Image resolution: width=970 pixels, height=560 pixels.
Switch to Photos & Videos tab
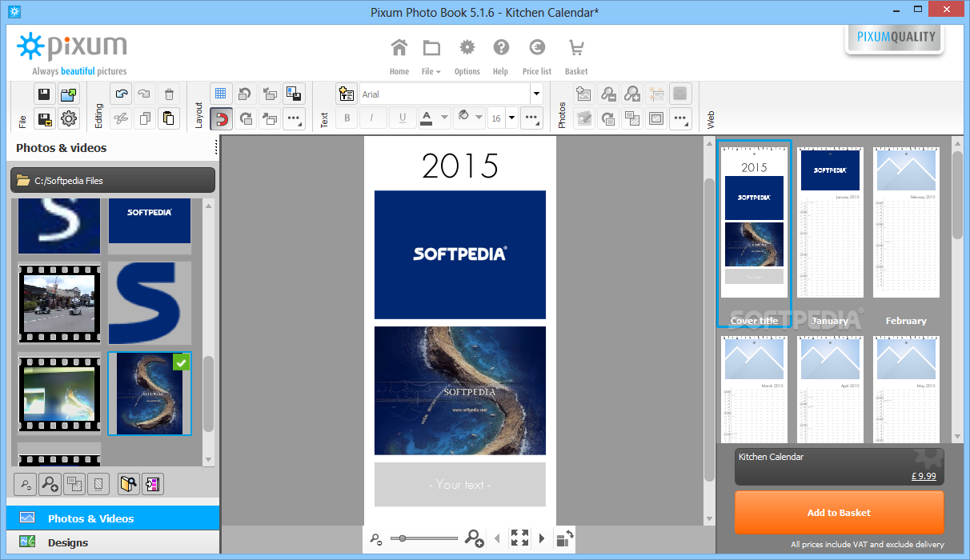(x=112, y=518)
